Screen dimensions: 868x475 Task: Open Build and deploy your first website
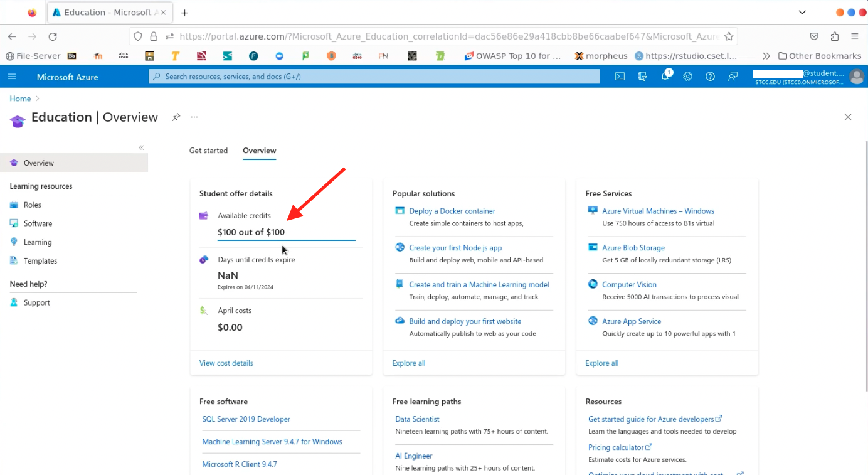[x=465, y=321]
